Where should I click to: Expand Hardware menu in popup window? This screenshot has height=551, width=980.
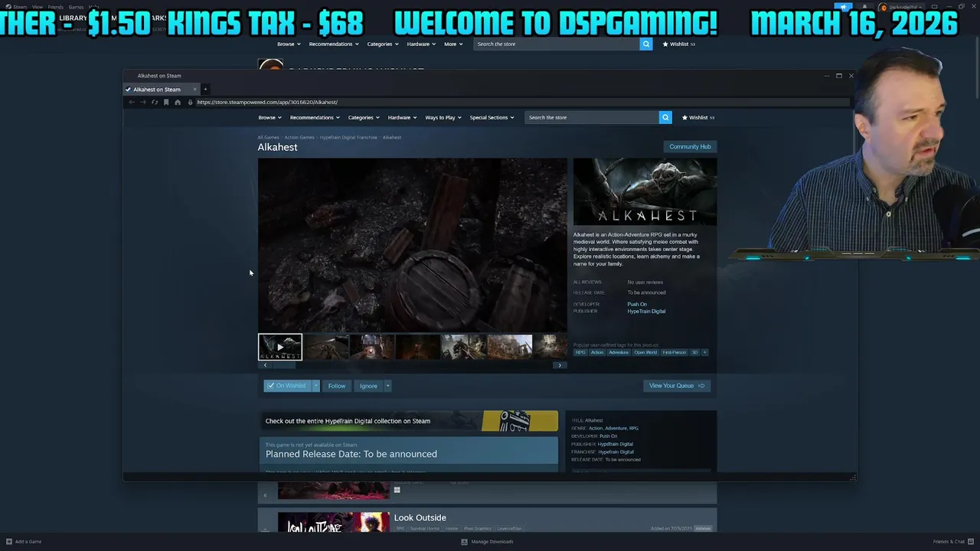coord(402,117)
